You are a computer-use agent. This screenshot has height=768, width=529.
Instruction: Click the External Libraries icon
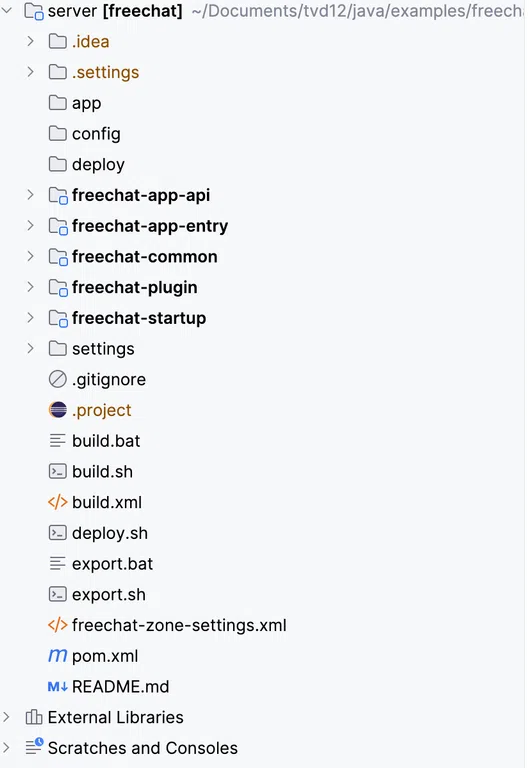pyautogui.click(x=34, y=717)
